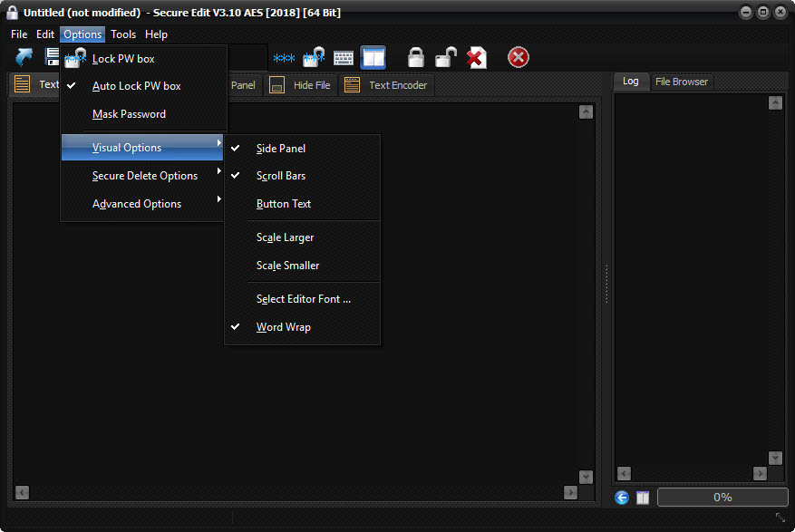Click Log panel scrollbar down arrow

[x=775, y=458]
